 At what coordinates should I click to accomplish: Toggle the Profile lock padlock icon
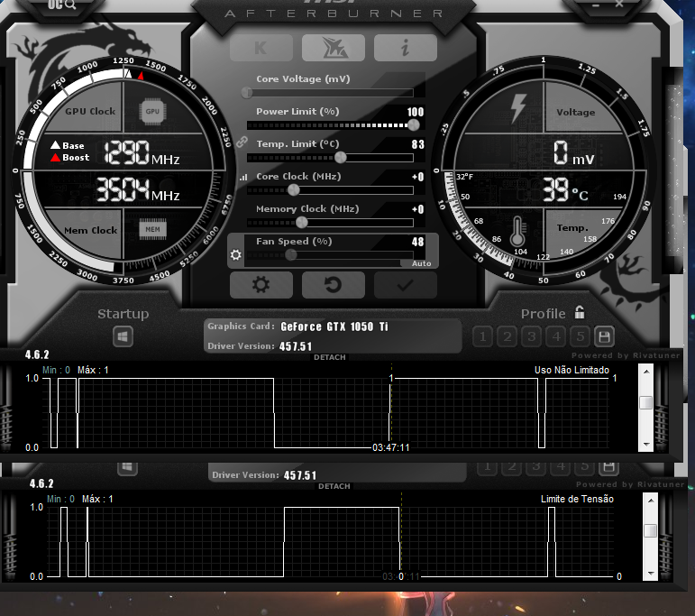coord(580,312)
